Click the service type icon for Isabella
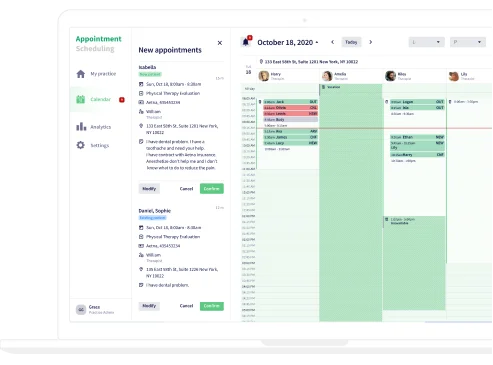 [141, 93]
